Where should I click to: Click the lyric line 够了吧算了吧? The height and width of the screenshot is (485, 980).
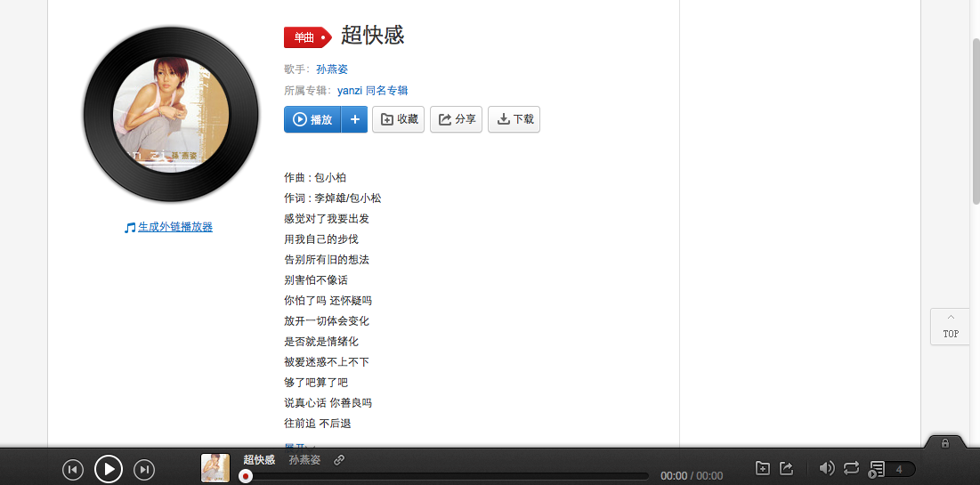click(x=316, y=383)
